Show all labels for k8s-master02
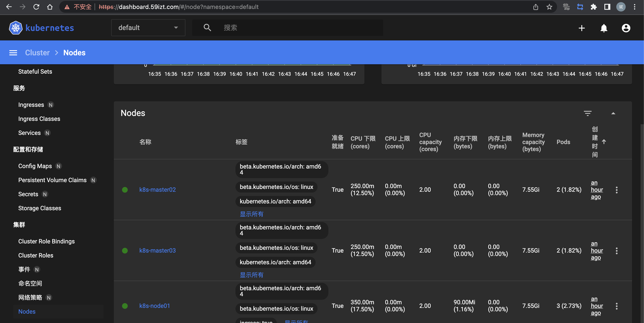 click(251, 214)
